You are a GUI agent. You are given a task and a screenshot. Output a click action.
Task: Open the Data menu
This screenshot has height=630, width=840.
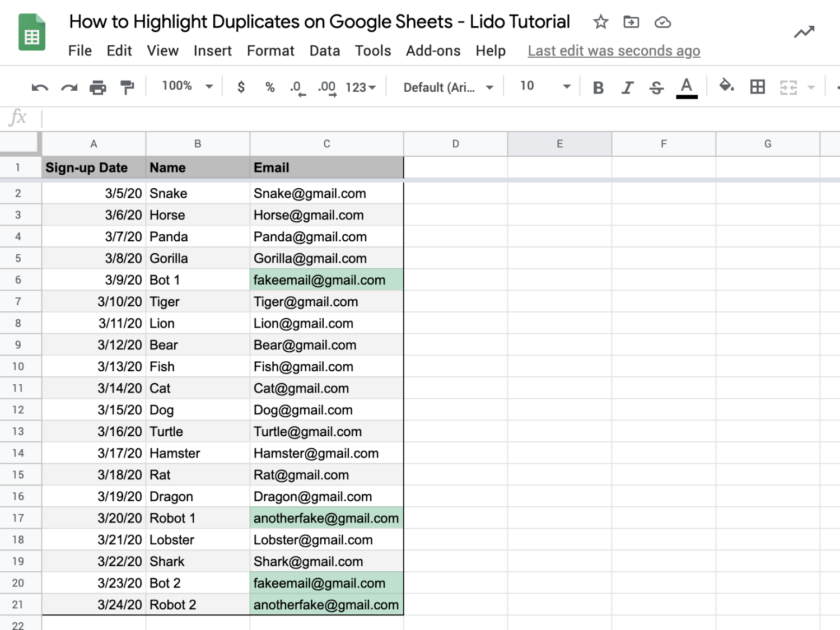[324, 50]
